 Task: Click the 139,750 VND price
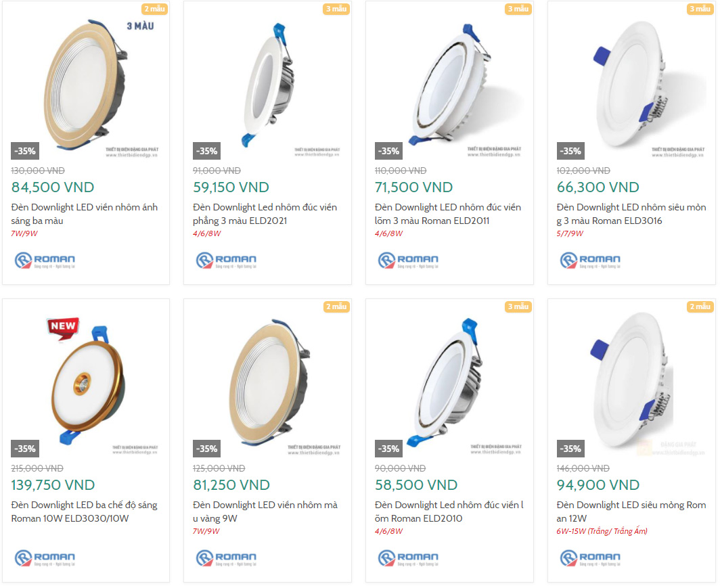[x=53, y=485]
